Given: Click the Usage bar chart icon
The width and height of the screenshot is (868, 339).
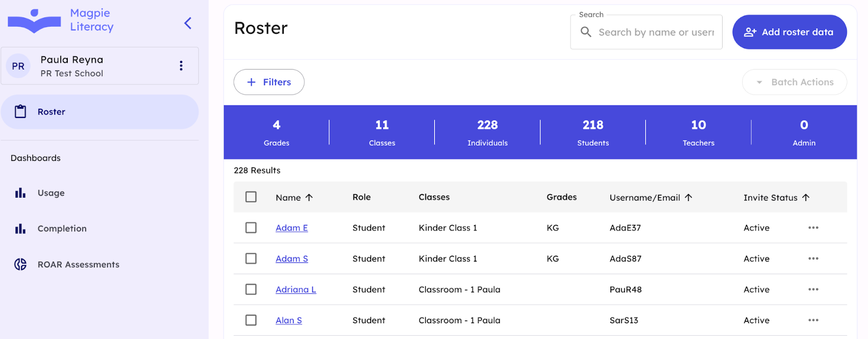Looking at the screenshot, I should tap(21, 193).
